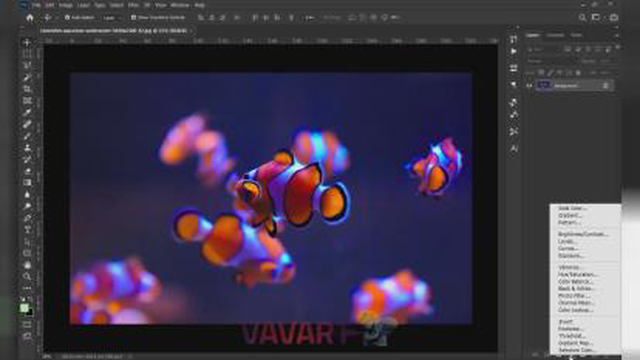Image resolution: width=640 pixels, height=360 pixels.
Task: Select the Magic Wand selection tool
Action: 27,77
